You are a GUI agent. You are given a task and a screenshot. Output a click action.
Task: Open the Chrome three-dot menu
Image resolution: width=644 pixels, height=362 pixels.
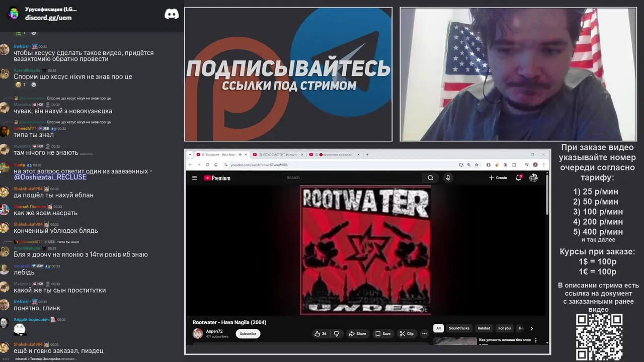tap(544, 164)
